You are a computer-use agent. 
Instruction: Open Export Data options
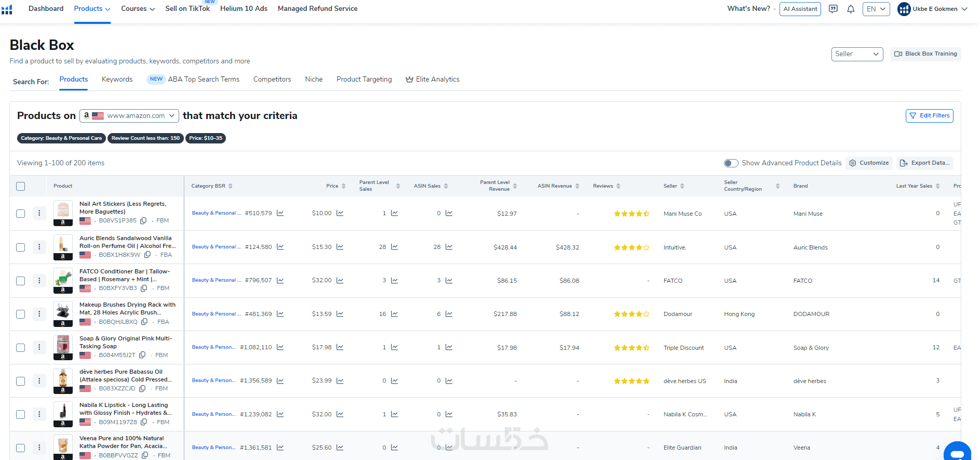pos(925,163)
